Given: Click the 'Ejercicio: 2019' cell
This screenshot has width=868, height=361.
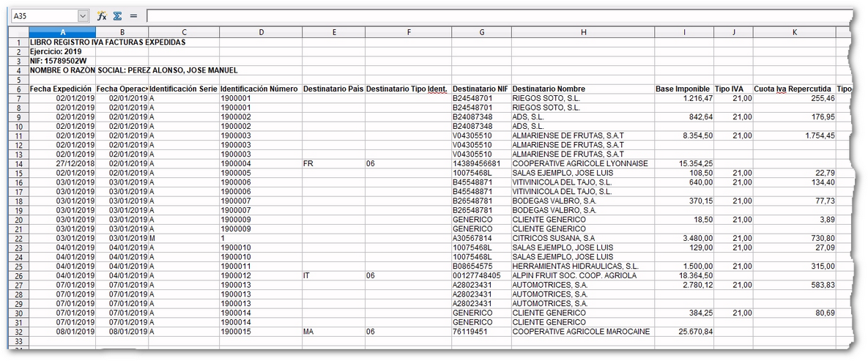Looking at the screenshot, I should click(x=62, y=51).
